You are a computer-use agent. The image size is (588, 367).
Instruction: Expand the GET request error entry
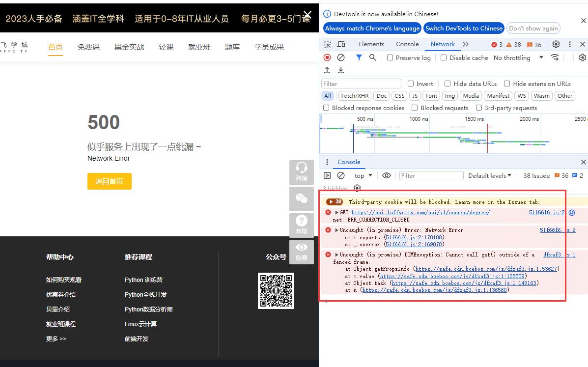pyautogui.click(x=337, y=212)
